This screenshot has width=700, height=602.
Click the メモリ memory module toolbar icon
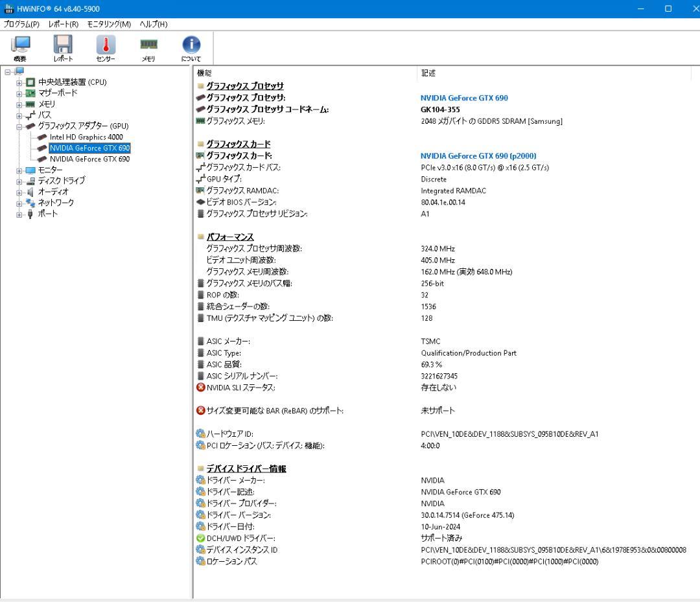coord(148,48)
